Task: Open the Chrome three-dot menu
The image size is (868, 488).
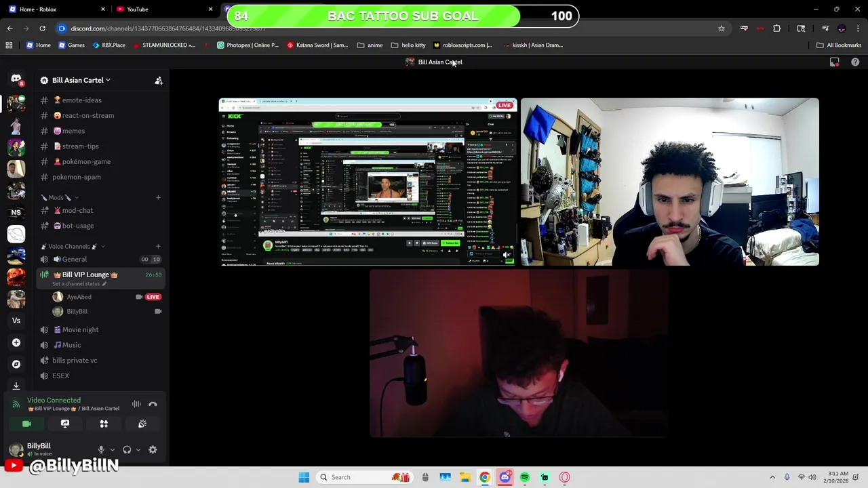Action: pyautogui.click(x=858, y=28)
